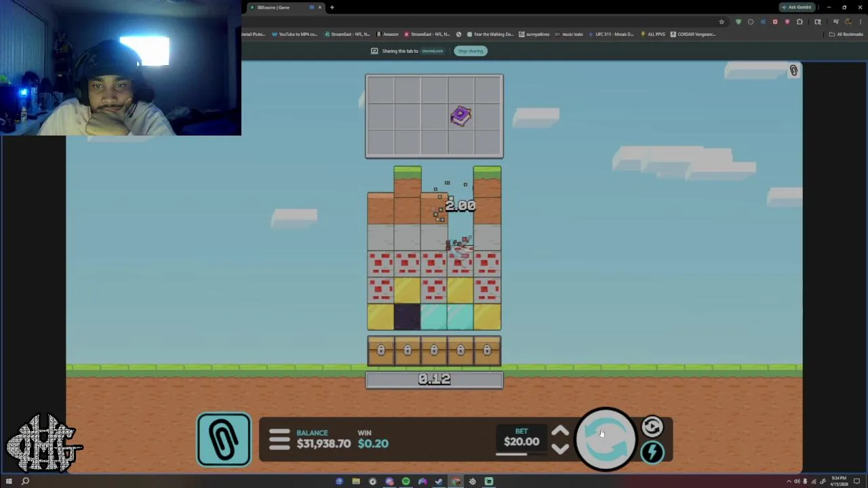Open YouTube to MP4 bookmark
Viewport: 868px width, 488px height.
(294, 34)
